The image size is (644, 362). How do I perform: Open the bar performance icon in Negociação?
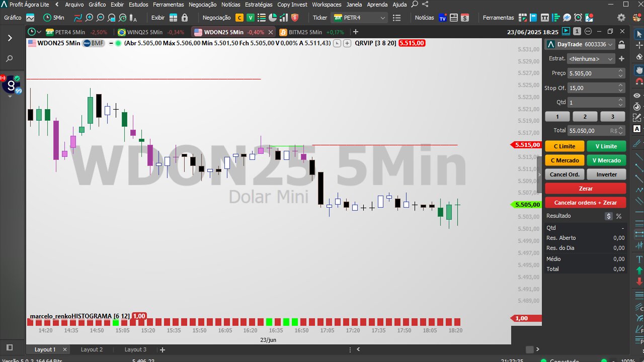coord(283,18)
